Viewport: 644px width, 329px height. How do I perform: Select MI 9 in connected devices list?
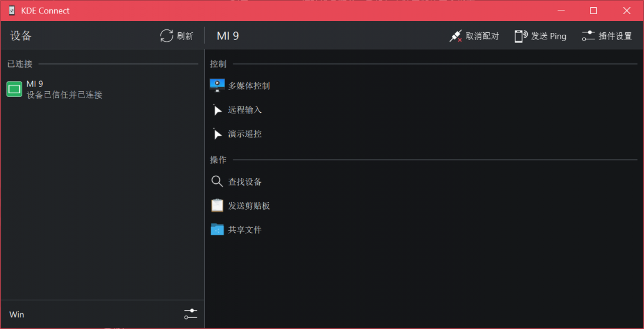click(102, 89)
